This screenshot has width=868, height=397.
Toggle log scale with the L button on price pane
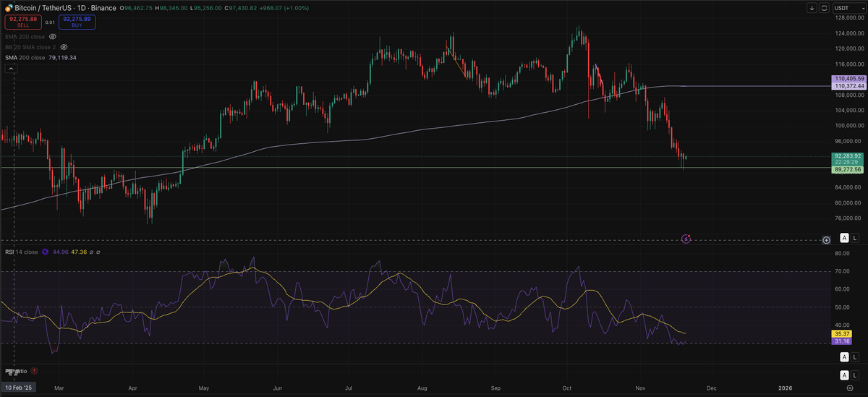point(855,237)
